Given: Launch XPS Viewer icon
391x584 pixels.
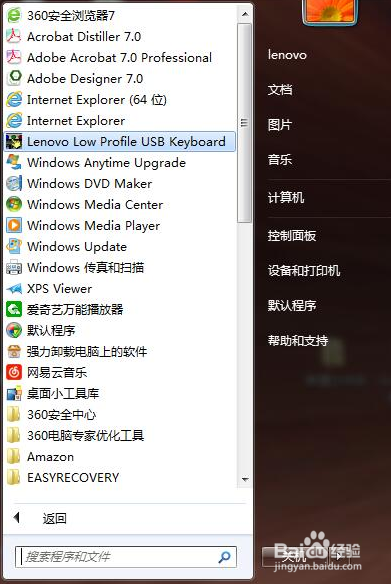Looking at the screenshot, I should coord(14,288).
